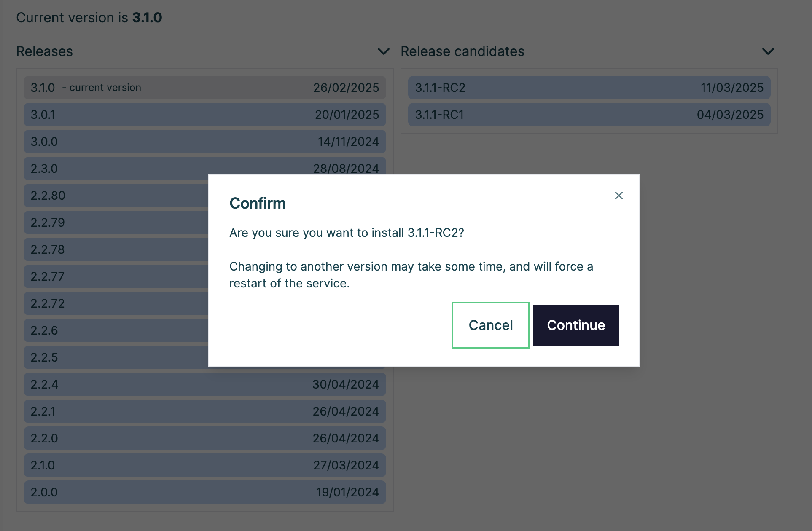
Task: Select release 3.0.0
Action: pyautogui.click(x=204, y=142)
